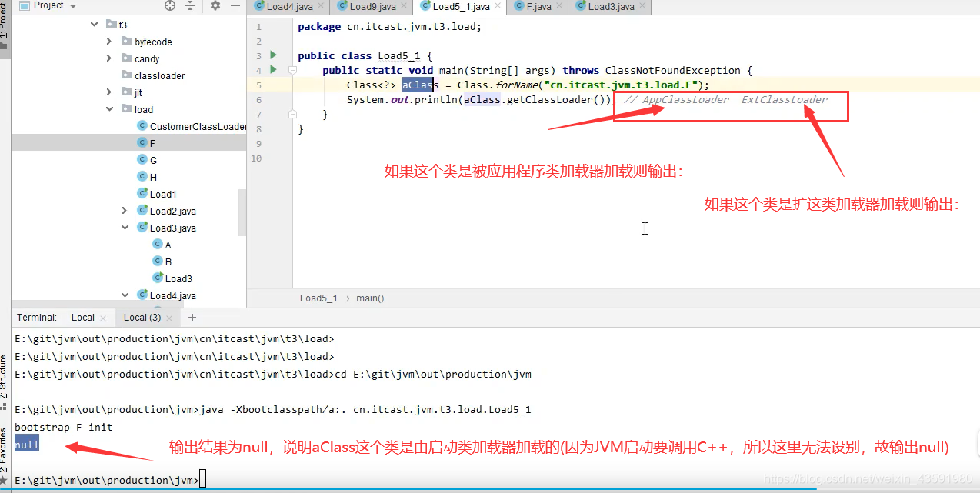Select the Local terminal tab
The height and width of the screenshot is (493, 980).
click(83, 318)
